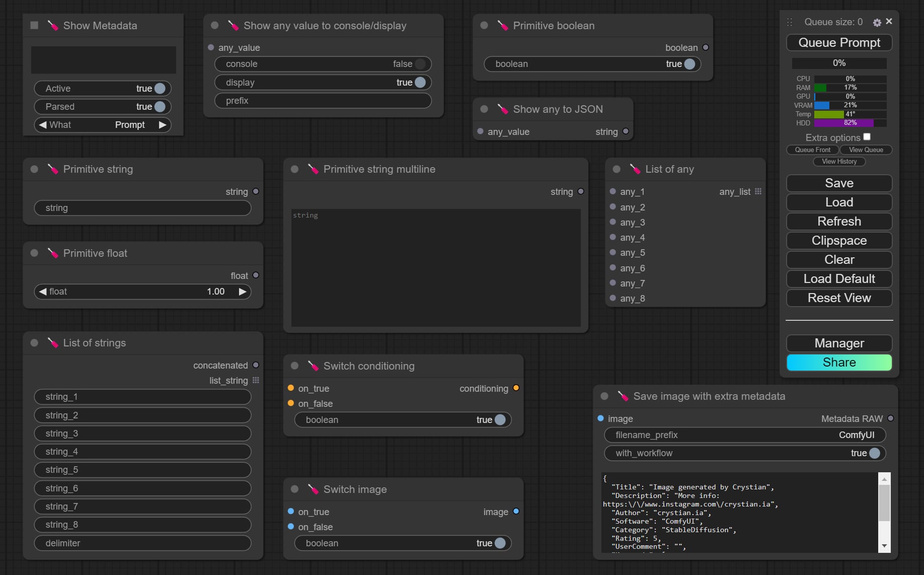Close the queue panel with the X
This screenshot has height=575, width=924.
click(x=889, y=21)
